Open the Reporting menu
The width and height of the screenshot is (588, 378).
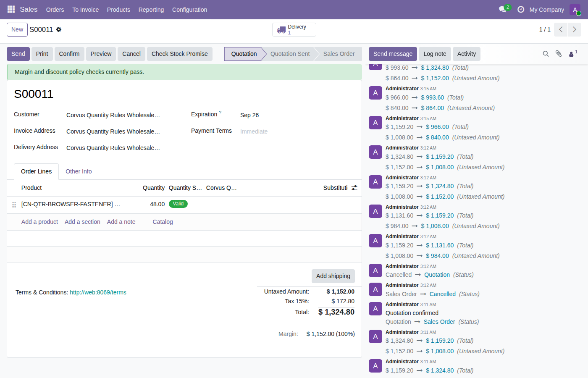tap(151, 10)
